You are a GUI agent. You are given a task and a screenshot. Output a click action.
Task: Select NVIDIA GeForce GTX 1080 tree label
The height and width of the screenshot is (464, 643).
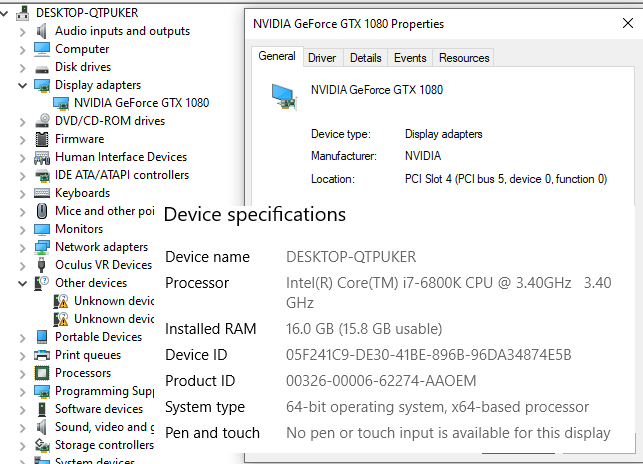(x=141, y=103)
